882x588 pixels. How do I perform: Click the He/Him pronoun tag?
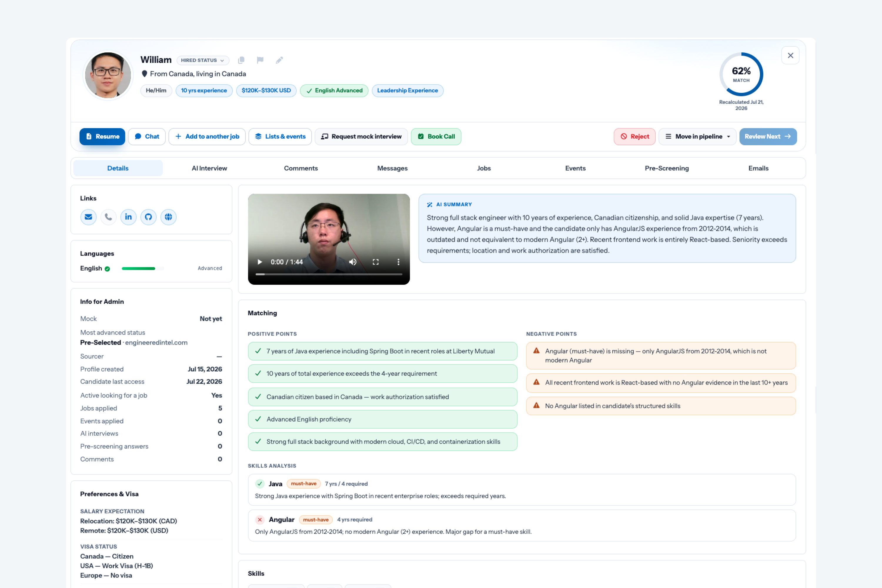156,90
